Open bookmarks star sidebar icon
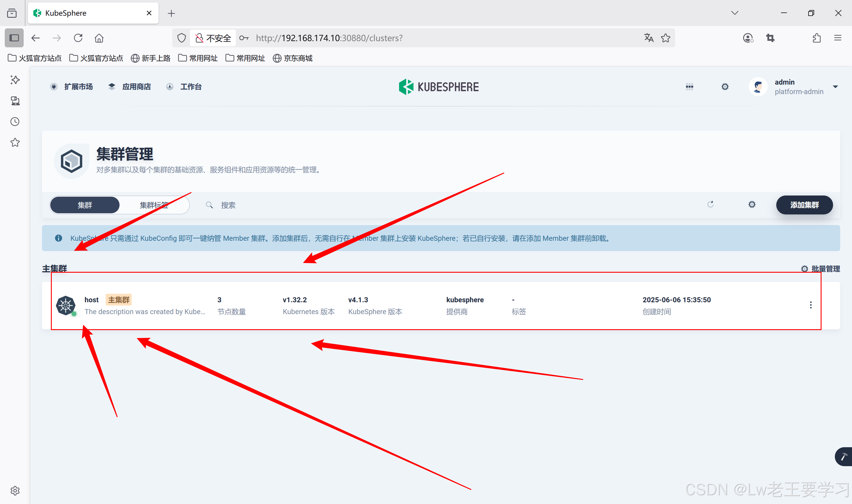 (15, 142)
